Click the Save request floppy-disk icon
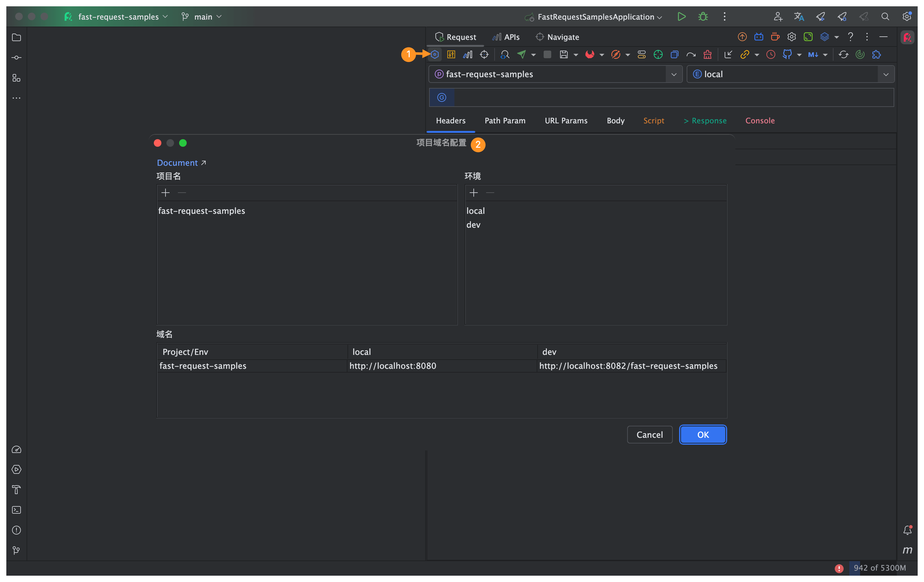The image size is (924, 582). 564,54
